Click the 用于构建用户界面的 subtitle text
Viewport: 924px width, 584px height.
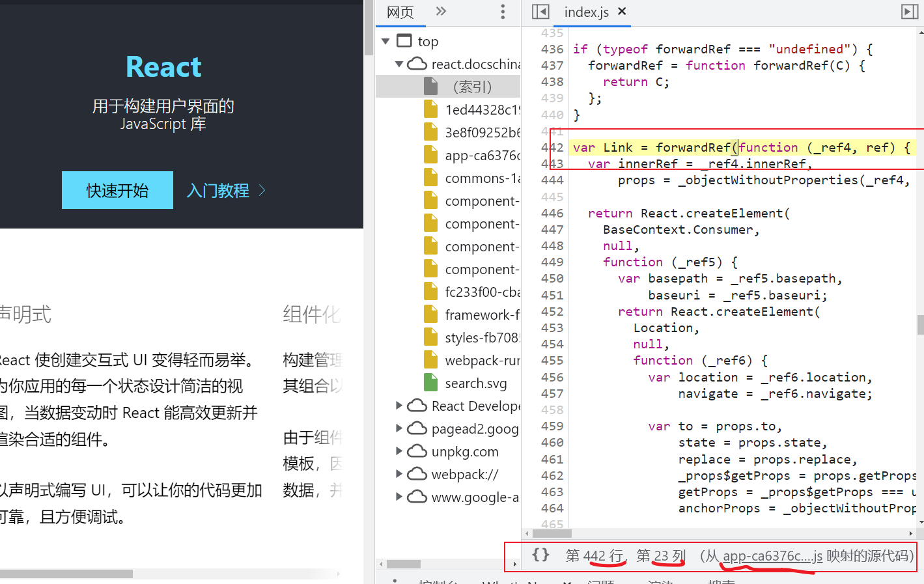(x=163, y=106)
